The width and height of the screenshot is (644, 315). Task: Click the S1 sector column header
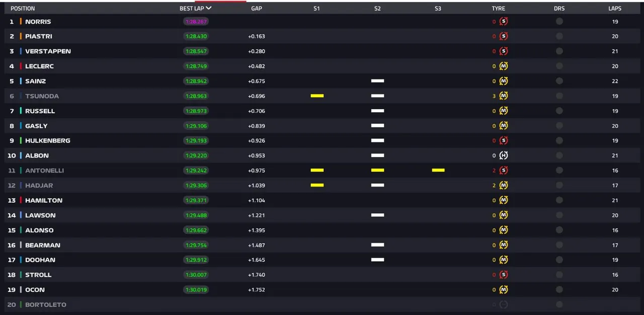(316, 9)
